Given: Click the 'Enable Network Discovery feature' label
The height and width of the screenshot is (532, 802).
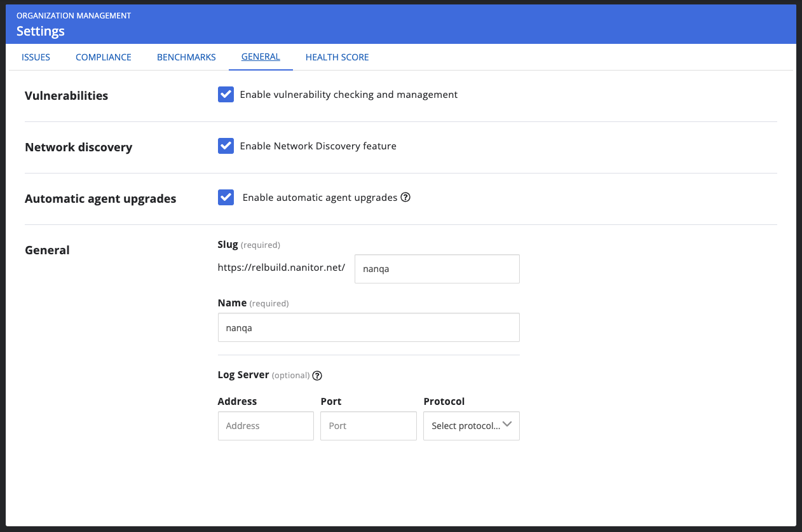Looking at the screenshot, I should [318, 146].
